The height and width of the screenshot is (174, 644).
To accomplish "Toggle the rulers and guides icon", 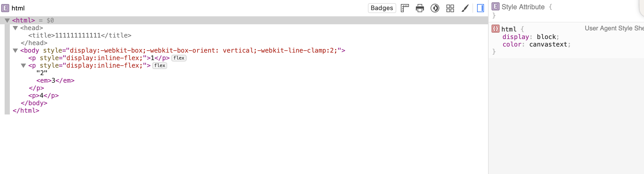I will click(x=405, y=8).
